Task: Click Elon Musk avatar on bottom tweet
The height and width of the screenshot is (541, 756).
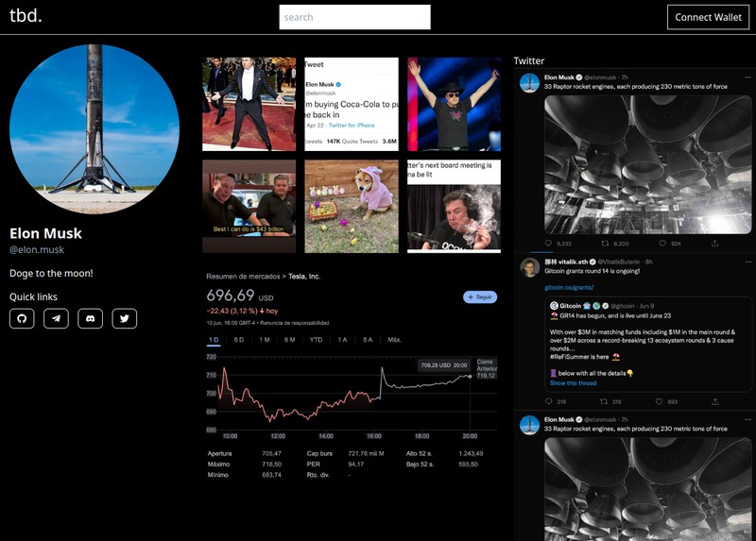Action: (529, 425)
